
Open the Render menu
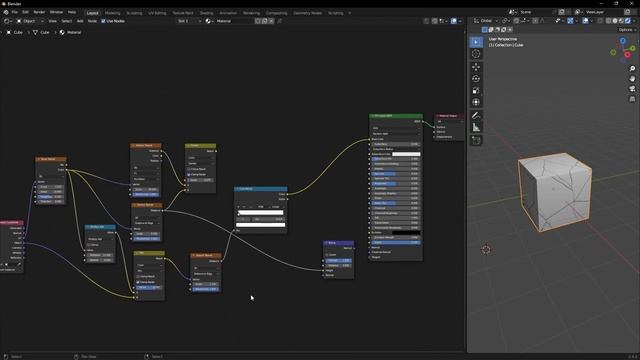pos(39,12)
